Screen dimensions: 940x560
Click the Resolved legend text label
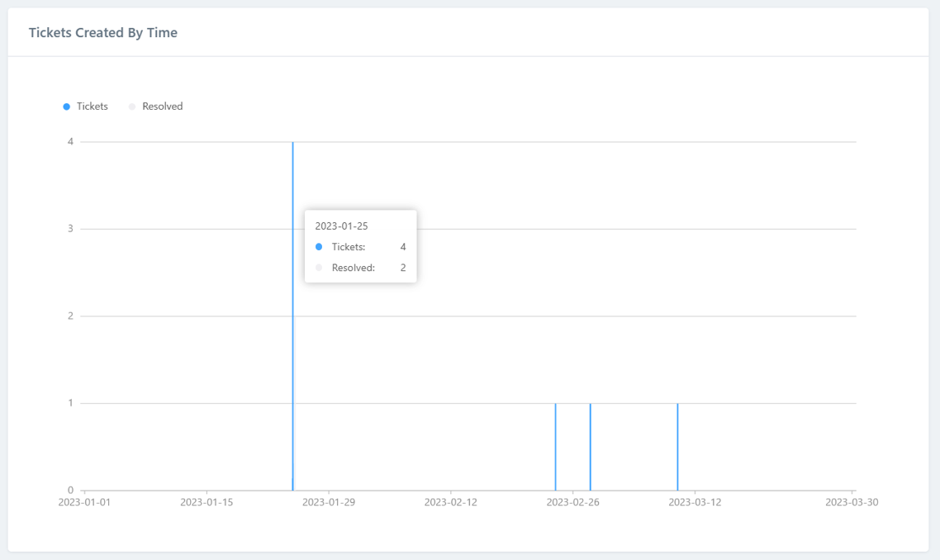click(x=162, y=107)
